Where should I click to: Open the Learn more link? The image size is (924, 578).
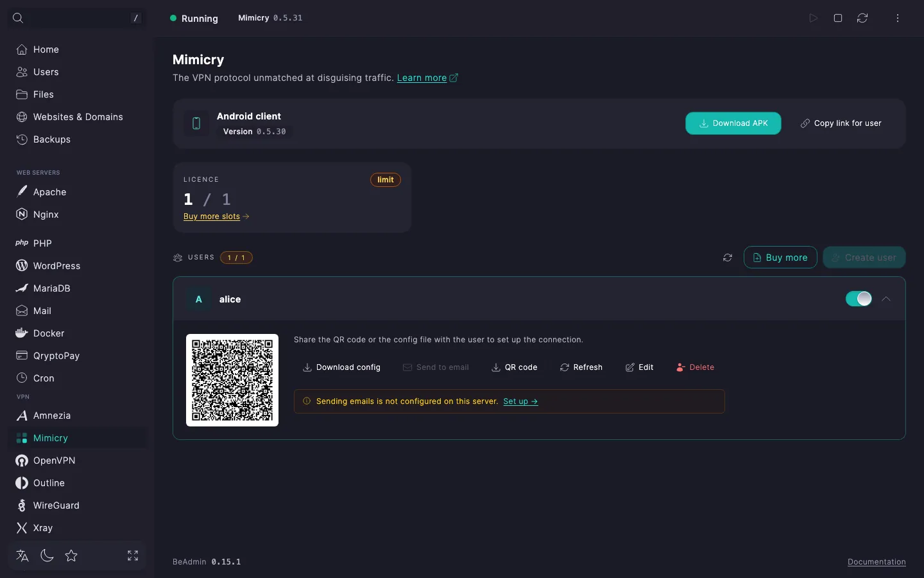point(427,78)
